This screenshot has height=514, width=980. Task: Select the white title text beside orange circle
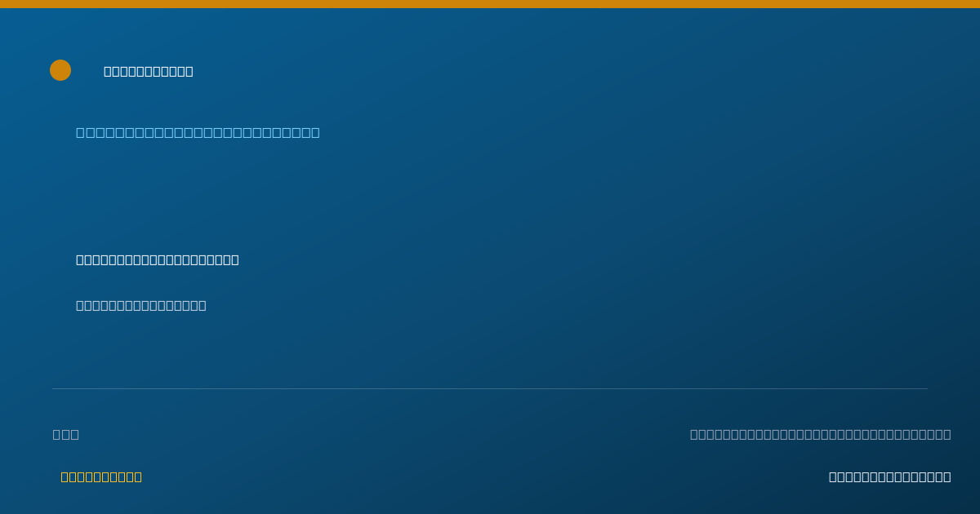click(x=149, y=71)
